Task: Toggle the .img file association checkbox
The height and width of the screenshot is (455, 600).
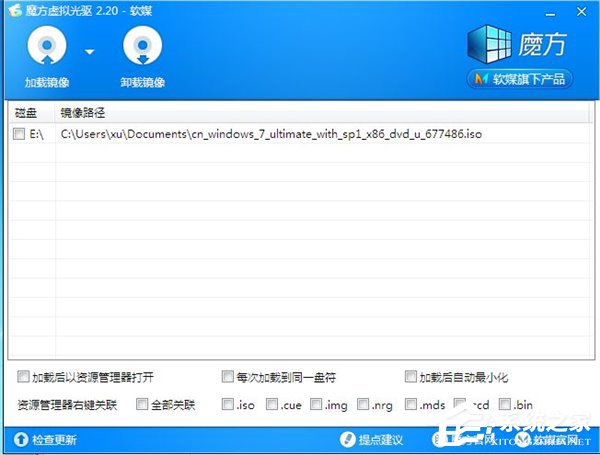Action: tap(316, 405)
